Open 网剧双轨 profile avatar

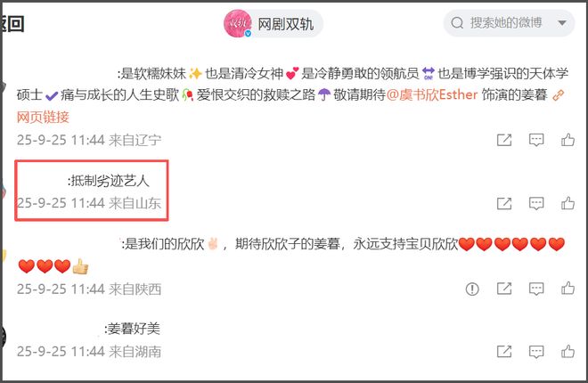237,23
